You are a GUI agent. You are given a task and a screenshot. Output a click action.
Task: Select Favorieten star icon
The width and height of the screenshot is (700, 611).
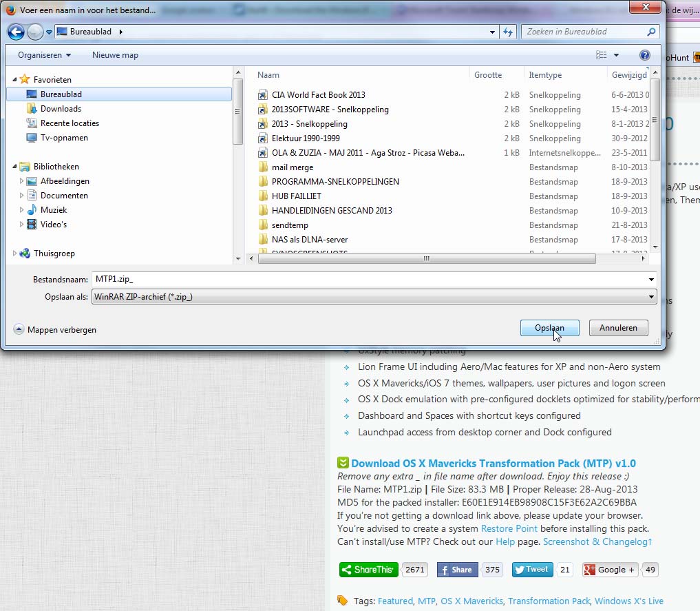coord(25,79)
